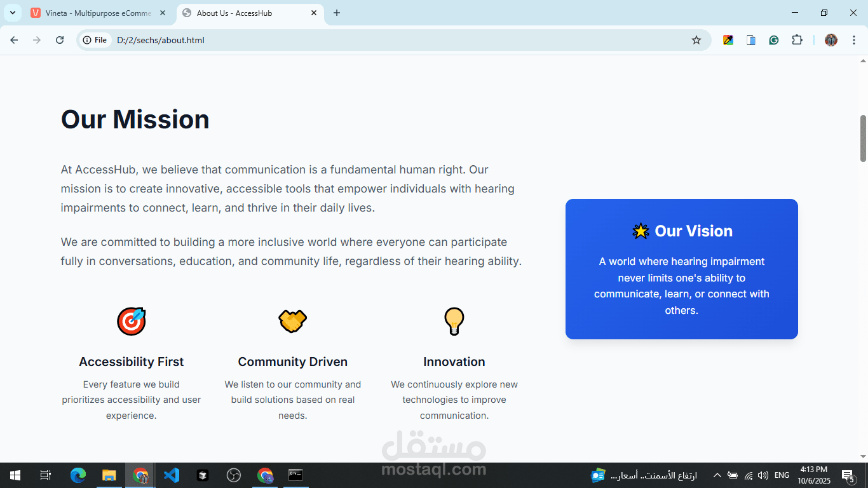Click the scrollbar up arrow
The height and width of the screenshot is (488, 868).
click(x=863, y=61)
